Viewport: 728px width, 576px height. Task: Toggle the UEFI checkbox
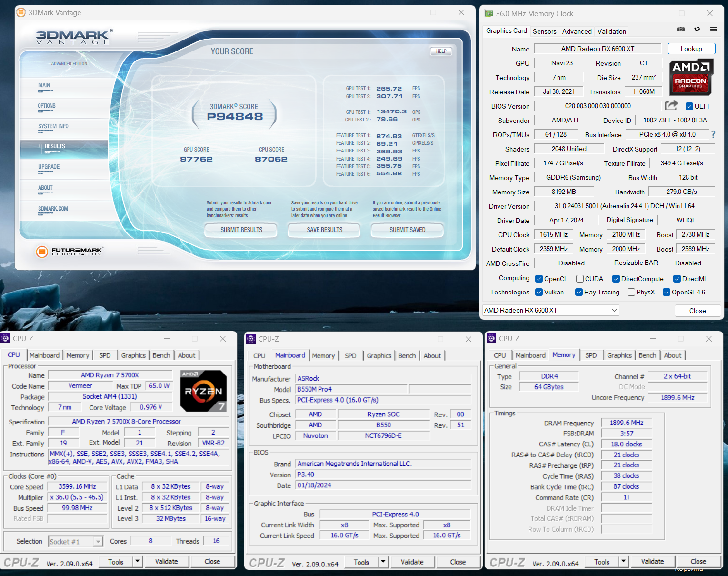tap(689, 106)
